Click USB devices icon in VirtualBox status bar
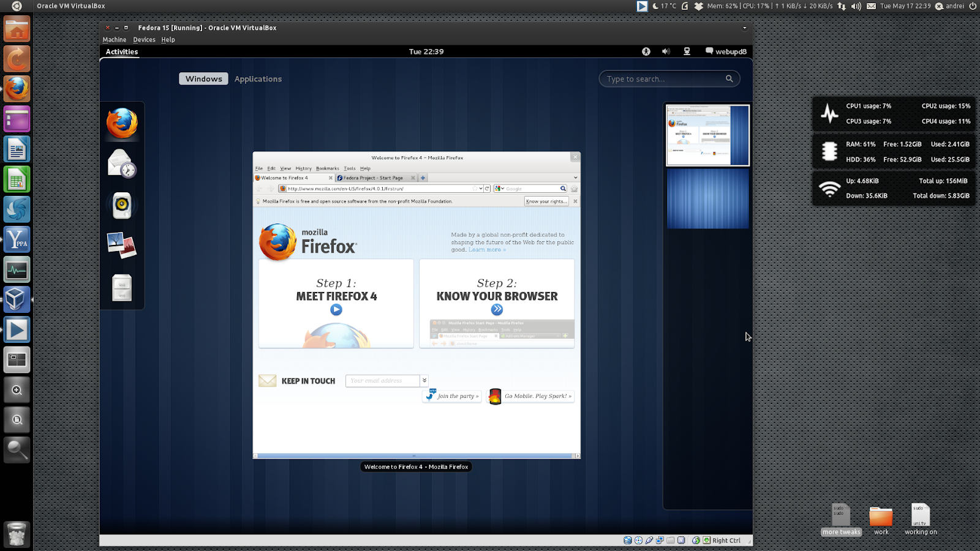Screen dimensions: 980x551 [x=649, y=540]
